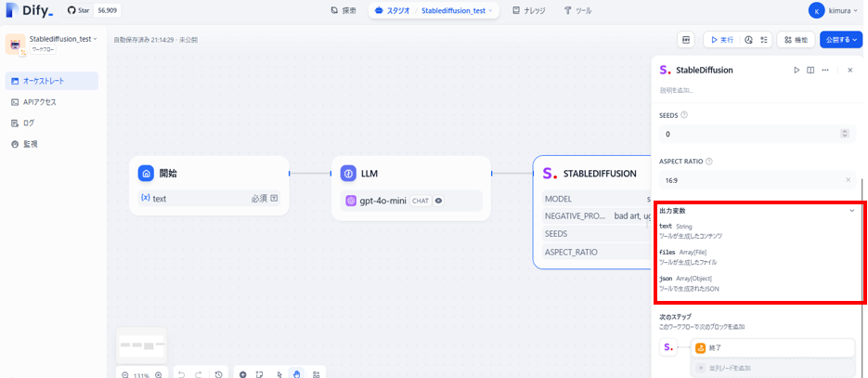Select ログ in the sidebar

click(x=52, y=123)
